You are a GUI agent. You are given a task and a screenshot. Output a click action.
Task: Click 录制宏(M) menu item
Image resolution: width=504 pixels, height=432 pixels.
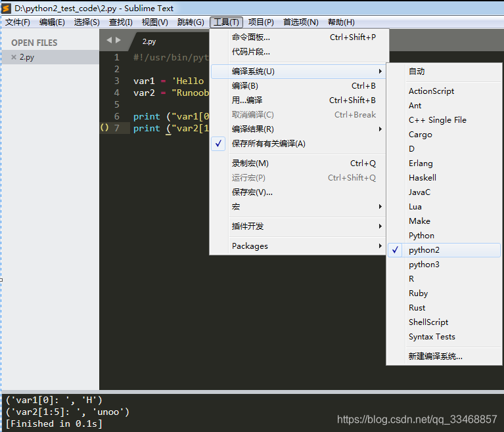coord(298,163)
